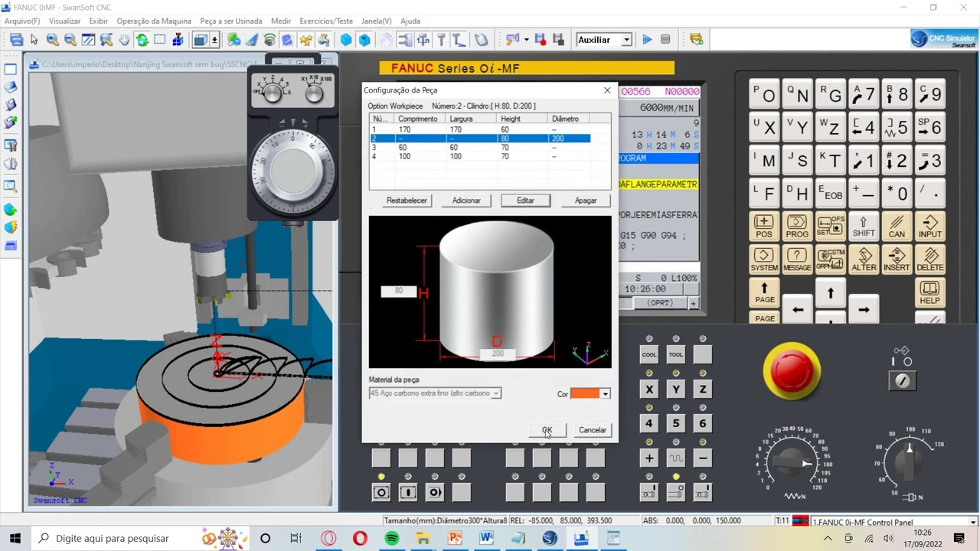This screenshot has width=980, height=551.
Task: Select the dashed rectangle selection tool
Action: click(x=160, y=40)
